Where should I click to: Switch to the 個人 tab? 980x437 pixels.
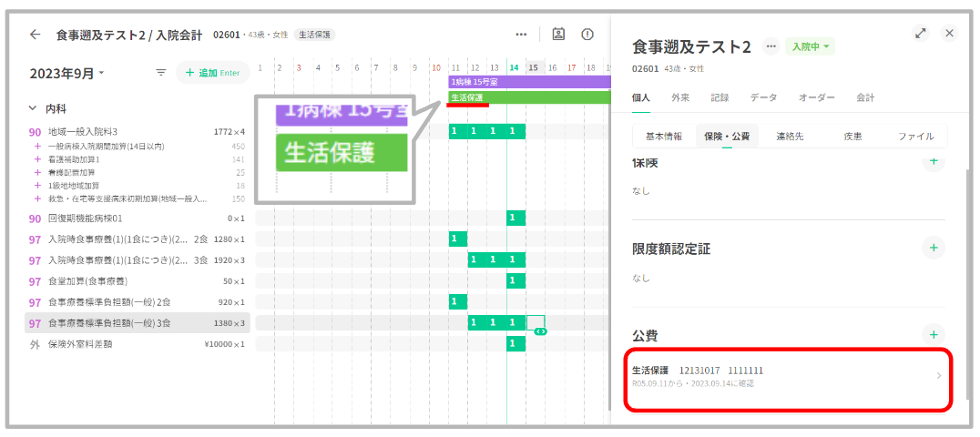[641, 97]
